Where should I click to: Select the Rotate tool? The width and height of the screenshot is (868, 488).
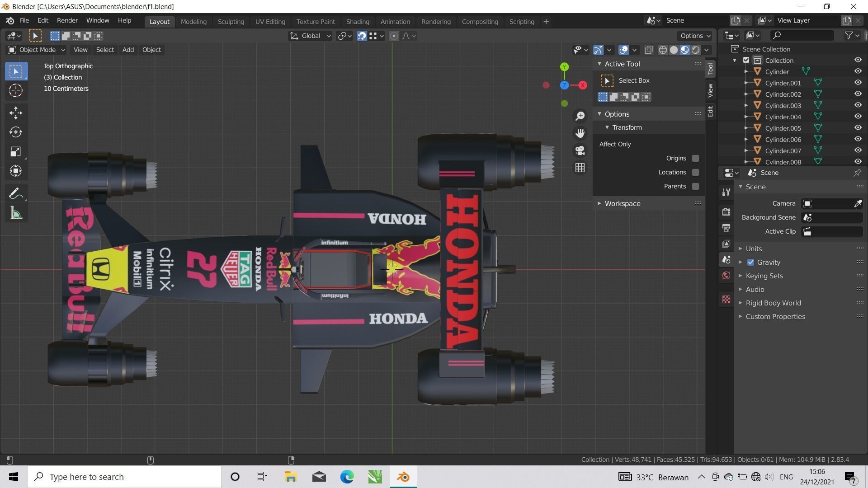click(16, 132)
